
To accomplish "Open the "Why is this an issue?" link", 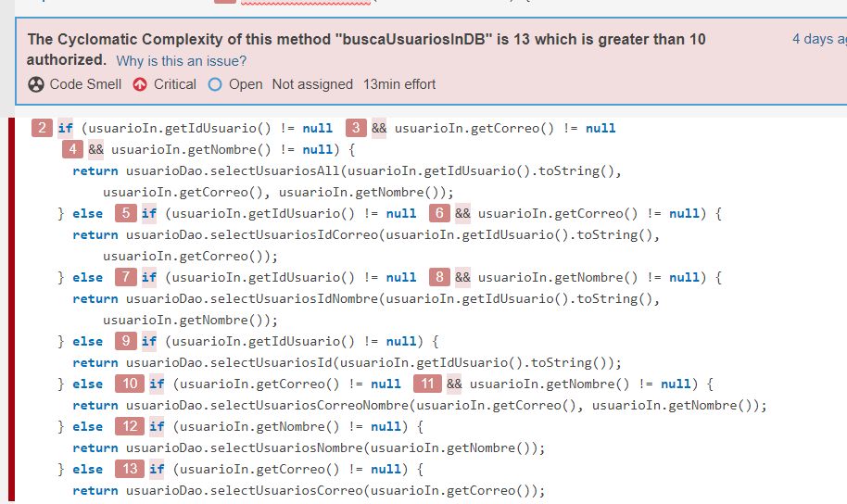I will click(181, 61).
